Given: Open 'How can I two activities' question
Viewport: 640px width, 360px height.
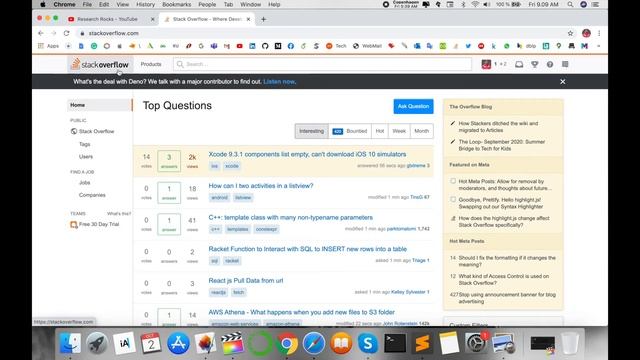Looking at the screenshot, I should [x=261, y=186].
